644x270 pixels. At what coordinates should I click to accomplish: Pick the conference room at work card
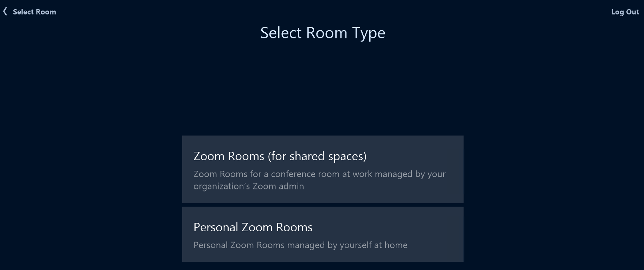pos(323,169)
